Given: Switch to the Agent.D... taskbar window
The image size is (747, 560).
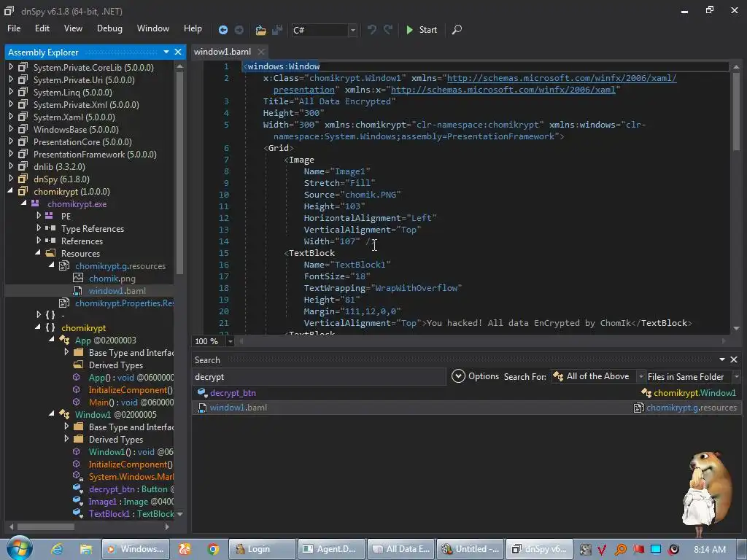Looking at the screenshot, I should 332,549.
